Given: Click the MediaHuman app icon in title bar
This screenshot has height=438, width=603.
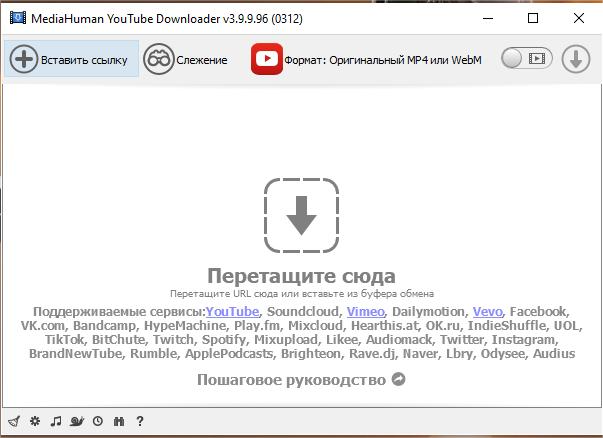Looking at the screenshot, I should click(x=18, y=18).
